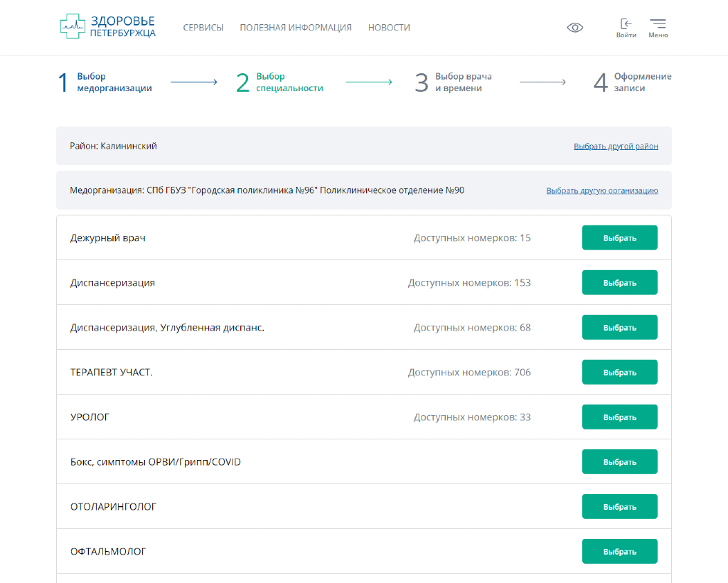Screen dimensions: 728x583
Task: Click the УРОЛОГ specialty name
Action: coord(90,417)
